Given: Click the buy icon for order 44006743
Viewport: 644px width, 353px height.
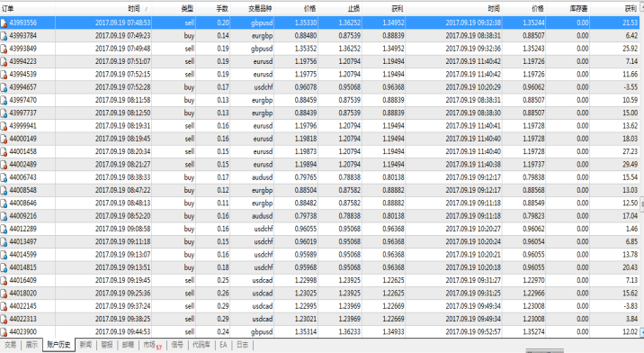Looking at the screenshot, I should pos(4,177).
